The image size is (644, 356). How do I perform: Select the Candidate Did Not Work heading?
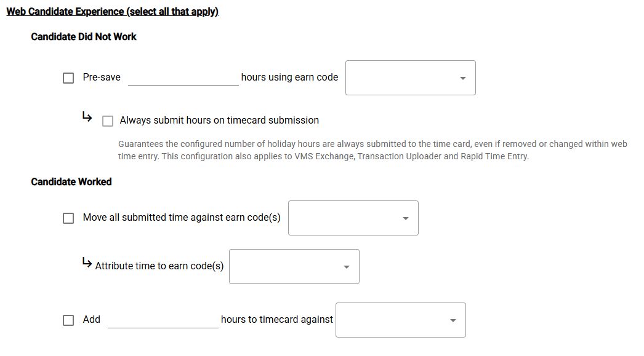pos(84,37)
